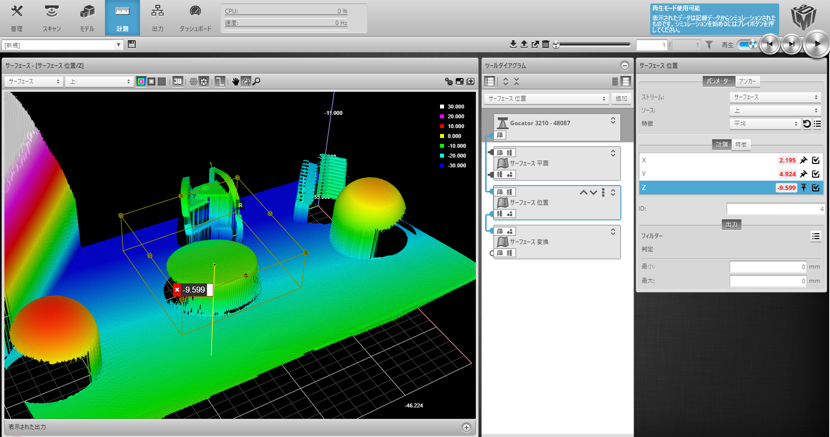Toggle the Z measurement checkbox
This screenshot has height=437, width=830.
click(x=816, y=187)
